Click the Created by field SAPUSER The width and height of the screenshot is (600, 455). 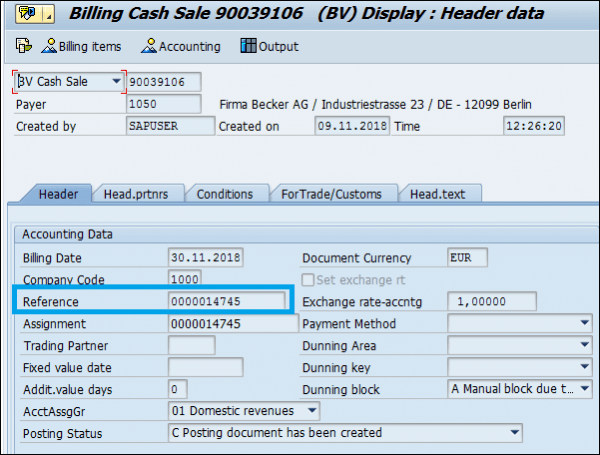[170, 126]
